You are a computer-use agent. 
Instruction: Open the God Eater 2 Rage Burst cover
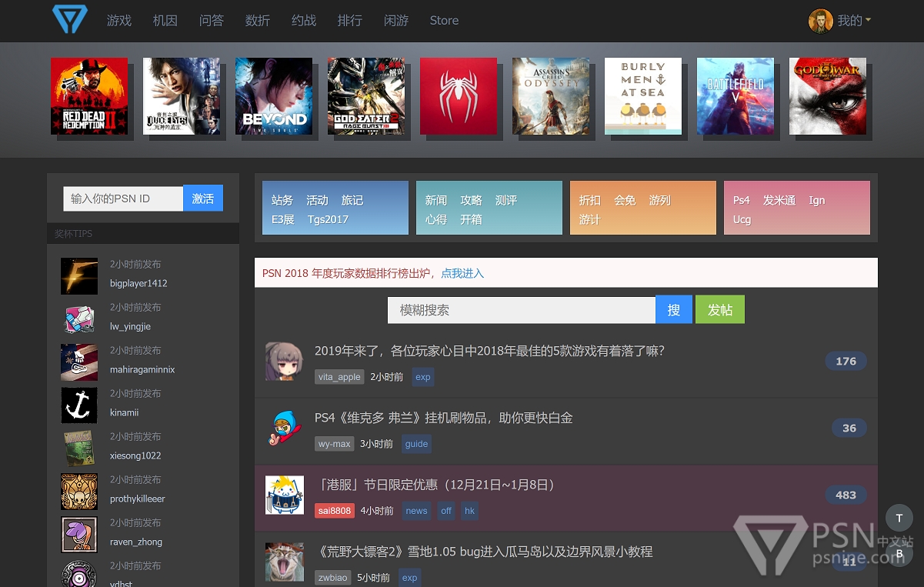[x=366, y=96]
